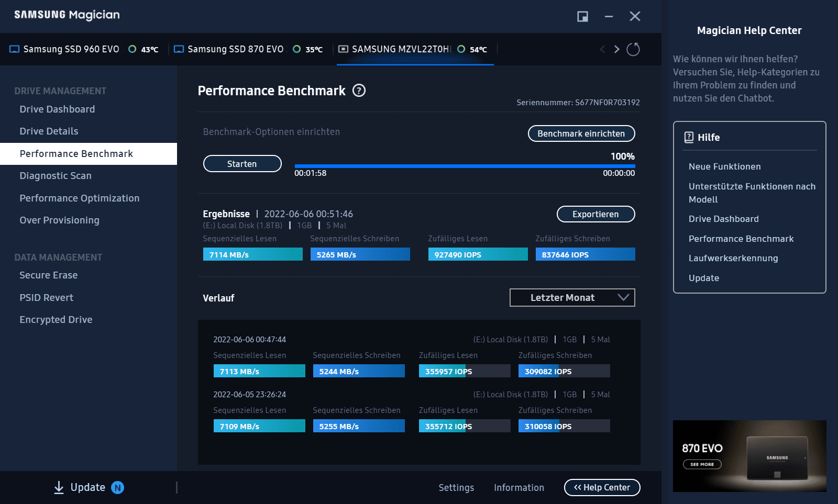This screenshot has width=838, height=504.
Task: Click the 310058 IOPS history bar
Action: pyautogui.click(x=564, y=426)
